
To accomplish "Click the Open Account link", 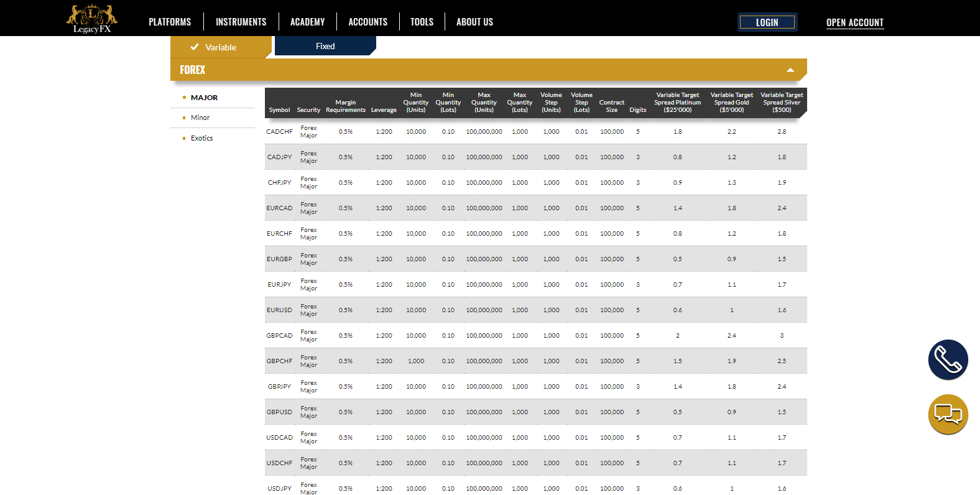I will tap(854, 22).
